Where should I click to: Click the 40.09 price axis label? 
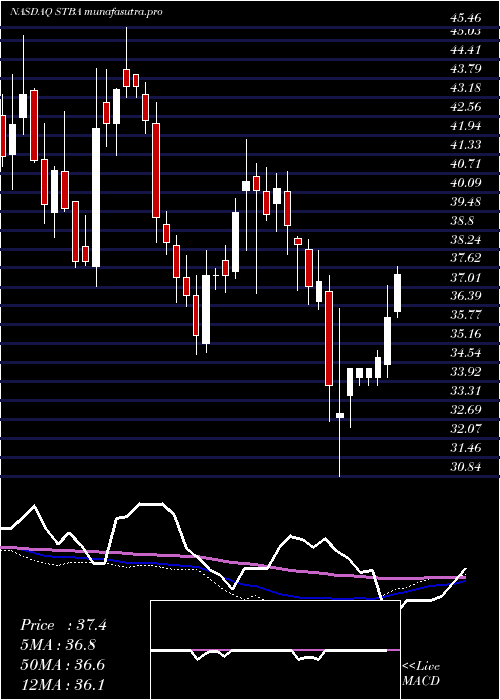(x=466, y=183)
